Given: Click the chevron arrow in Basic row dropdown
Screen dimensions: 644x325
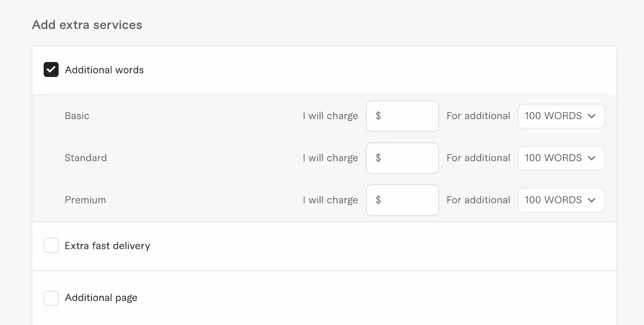Looking at the screenshot, I should (x=591, y=116).
